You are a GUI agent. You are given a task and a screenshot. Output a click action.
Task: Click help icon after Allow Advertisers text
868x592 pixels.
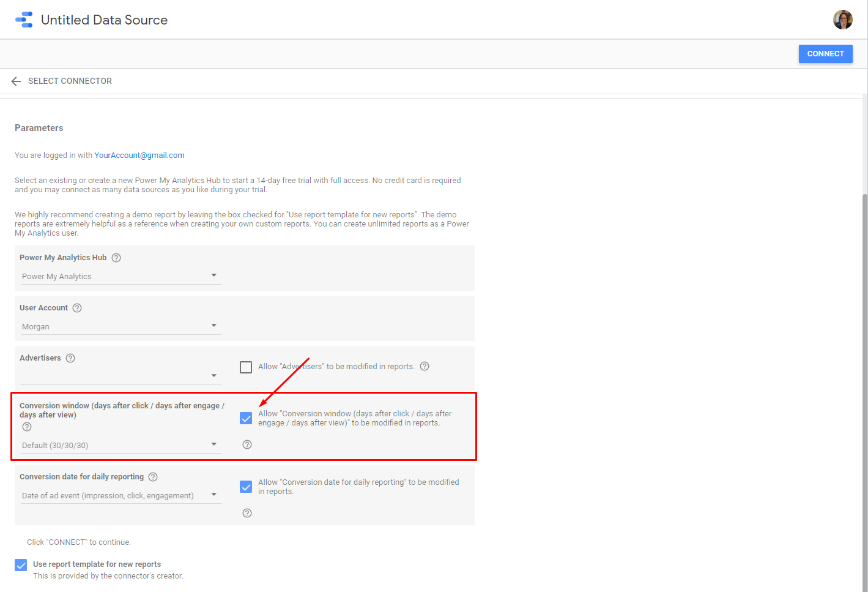[425, 366]
